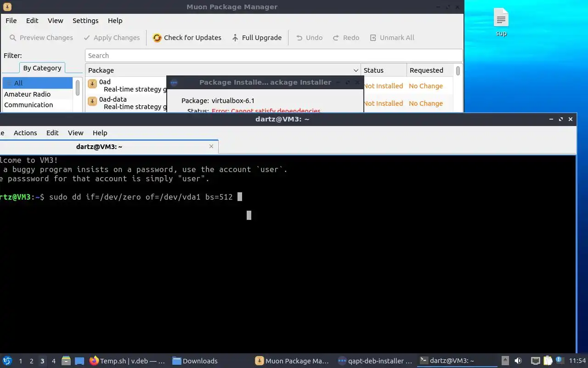Image resolution: width=588 pixels, height=368 pixels.
Task: Open the View menu in terminal
Action: [x=76, y=133]
